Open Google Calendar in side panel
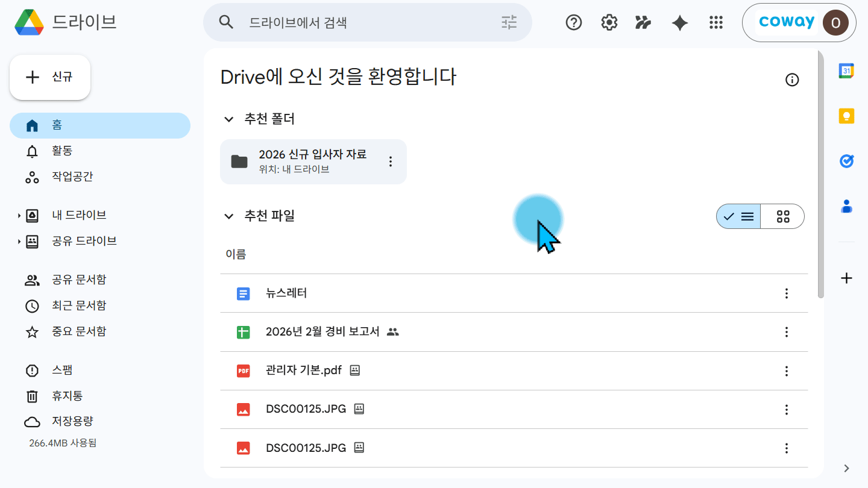The image size is (868, 488). pyautogui.click(x=847, y=71)
